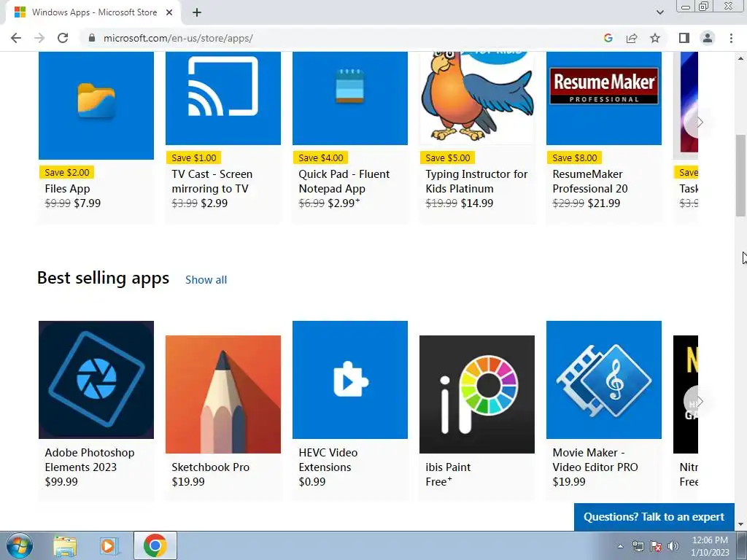Open the ResumeMaker Professional logo tile
Viewport: 747px width, 560px height.
604,98
